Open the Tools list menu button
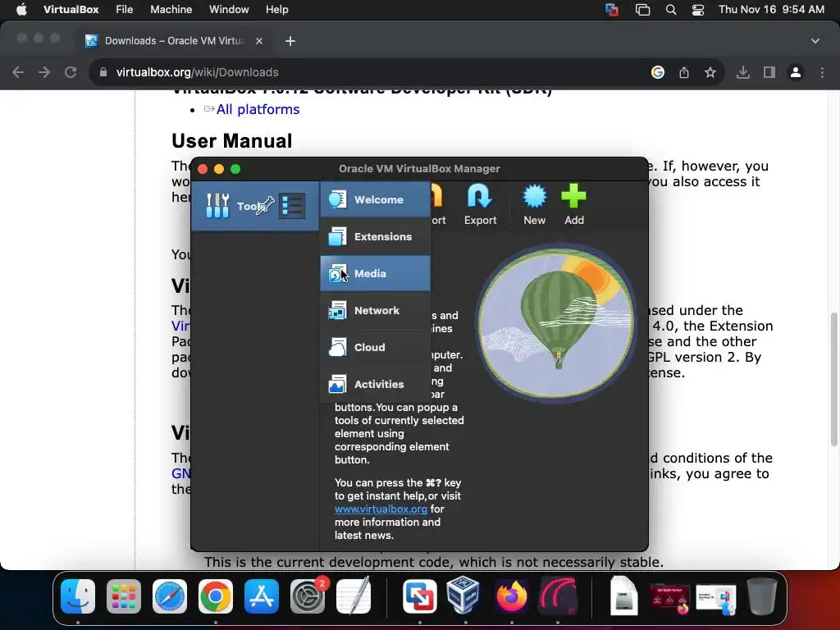840x630 pixels. (x=293, y=206)
